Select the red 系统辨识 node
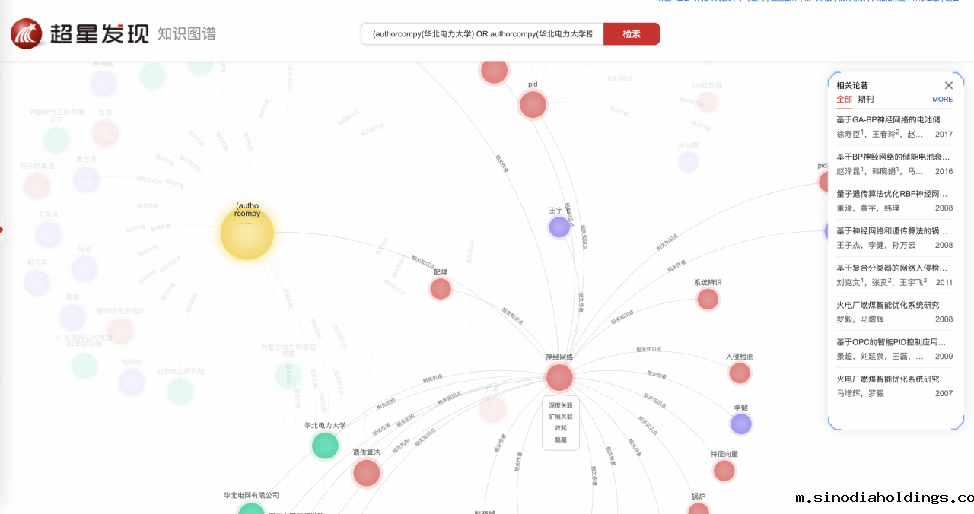The width and height of the screenshot is (974, 514). 708,299
